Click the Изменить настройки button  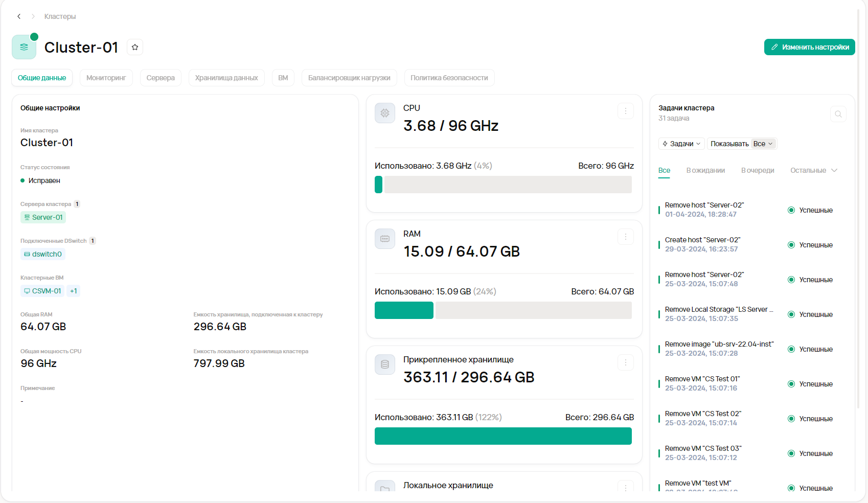coord(809,47)
